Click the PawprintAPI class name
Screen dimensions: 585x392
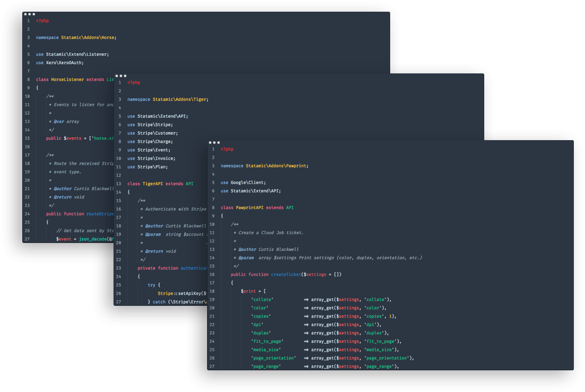click(x=250, y=207)
